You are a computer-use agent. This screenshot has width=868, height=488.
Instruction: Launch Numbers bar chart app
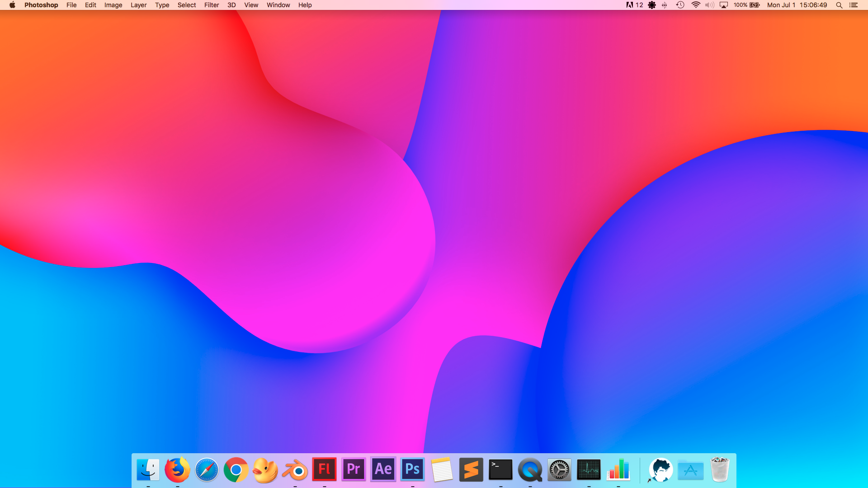[x=618, y=469]
